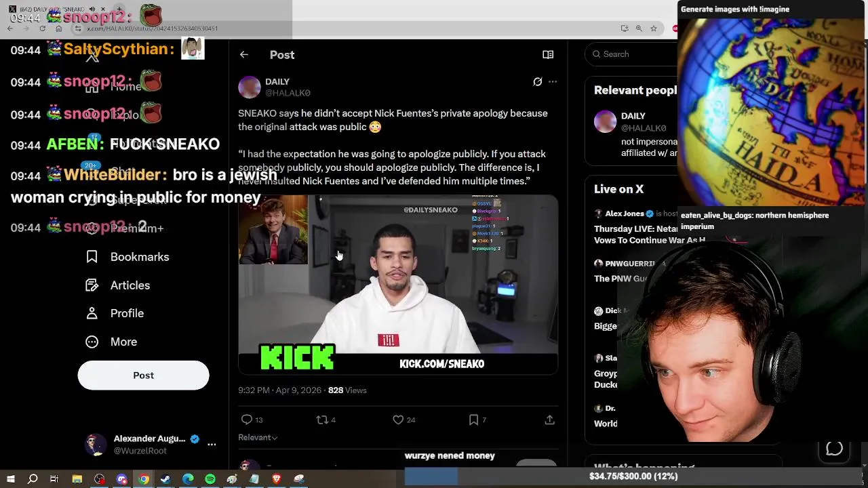Click the Articles sidebar icon

point(92,285)
